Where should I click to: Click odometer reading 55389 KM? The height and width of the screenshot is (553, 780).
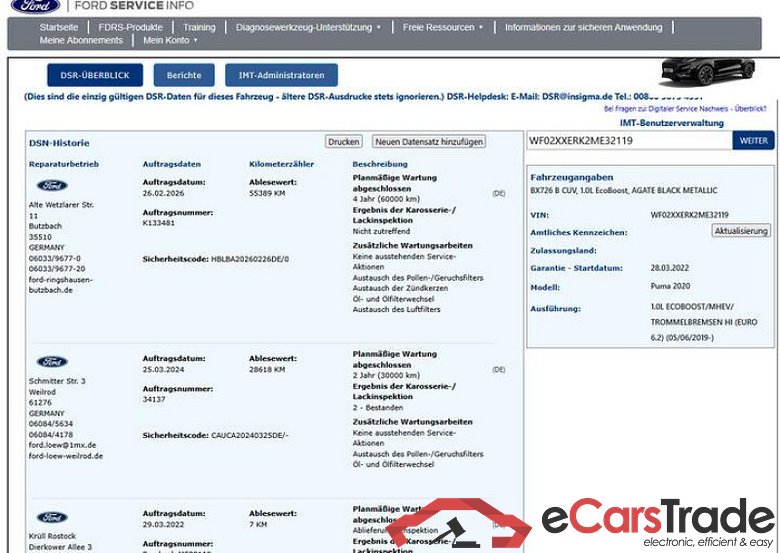coord(267,193)
